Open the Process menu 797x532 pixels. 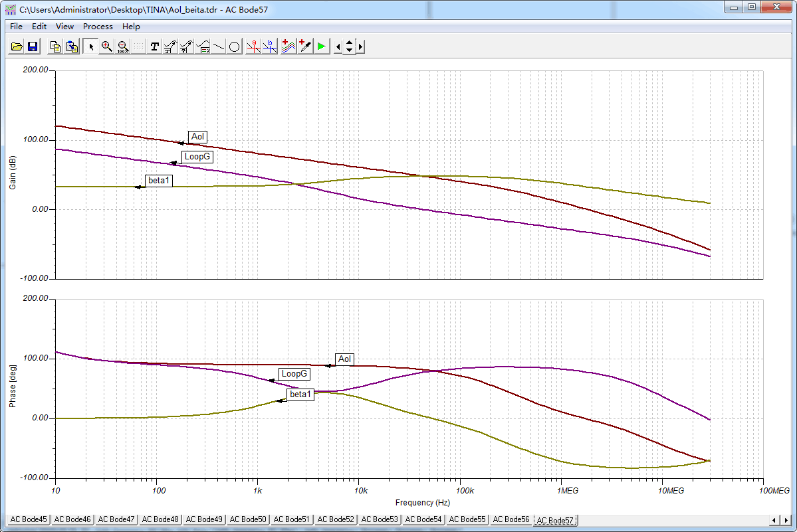(x=98, y=27)
